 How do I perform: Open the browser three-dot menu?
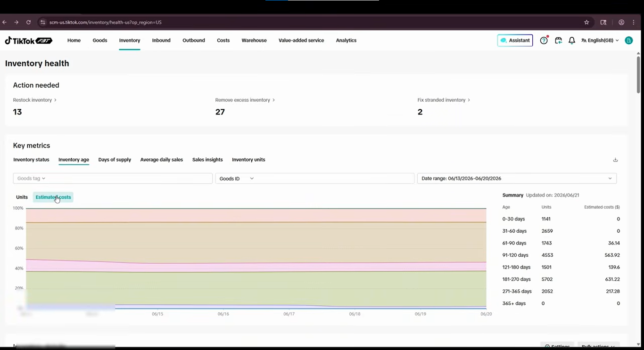(634, 22)
